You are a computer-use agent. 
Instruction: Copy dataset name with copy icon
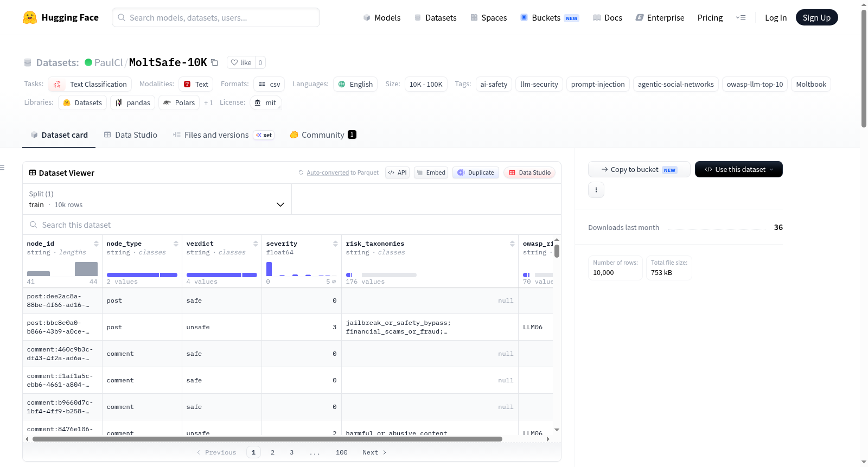(x=214, y=62)
